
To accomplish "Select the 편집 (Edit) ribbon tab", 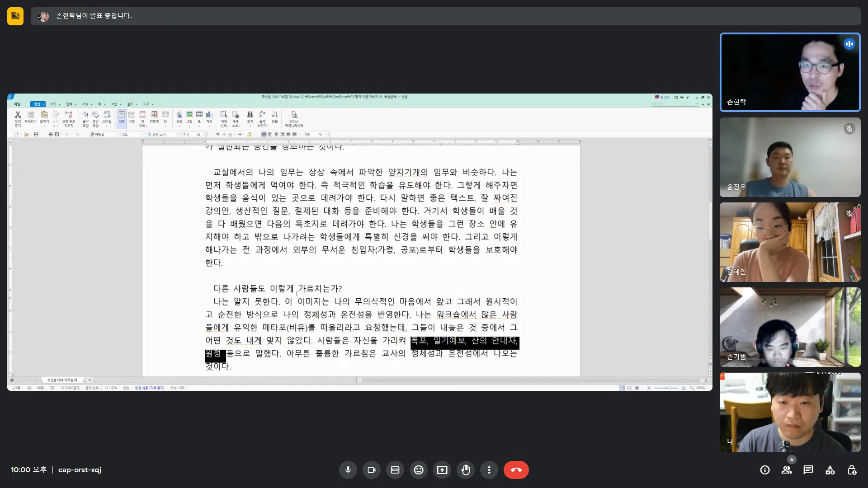I will click(x=37, y=104).
